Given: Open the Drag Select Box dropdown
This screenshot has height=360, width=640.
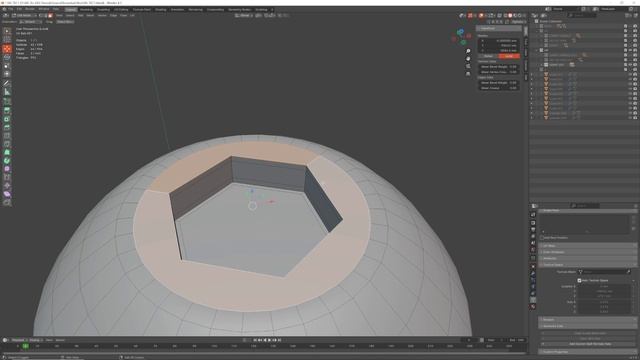Looking at the screenshot, I should (x=65, y=22).
